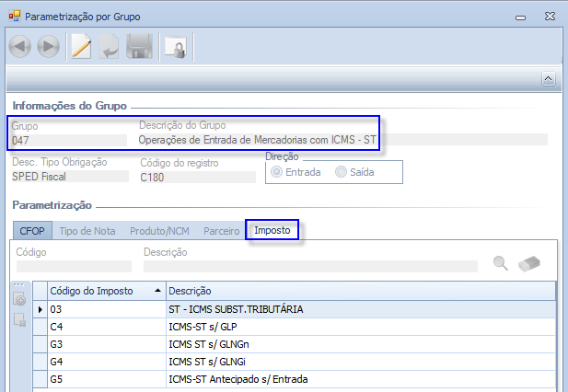Viewport: 568px width, 392px height.
Task: Collapse the header panel with chevron
Action: coord(548,78)
